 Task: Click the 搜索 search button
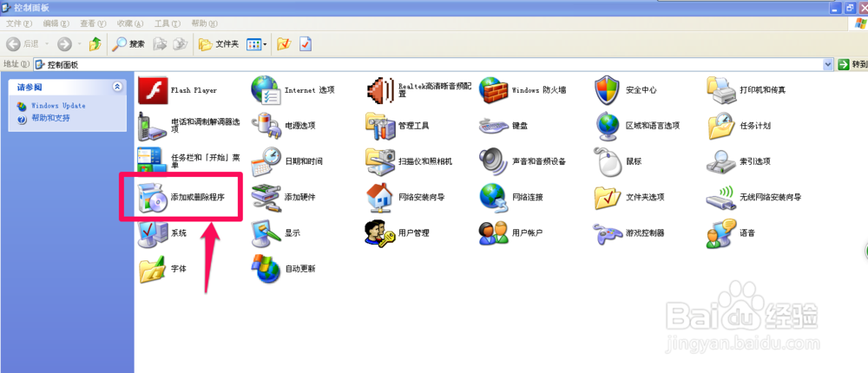click(128, 44)
